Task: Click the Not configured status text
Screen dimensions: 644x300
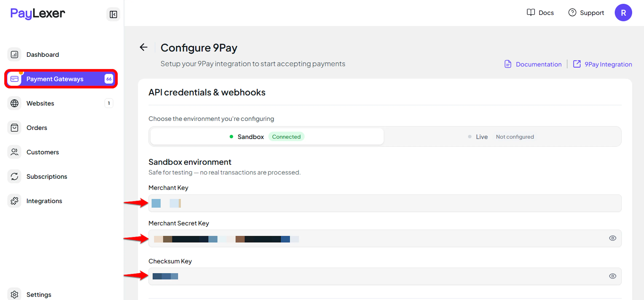Action: [515, 137]
